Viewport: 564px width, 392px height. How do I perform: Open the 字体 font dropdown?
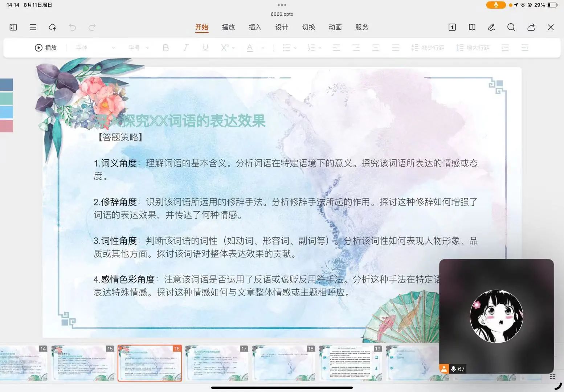tap(95, 48)
